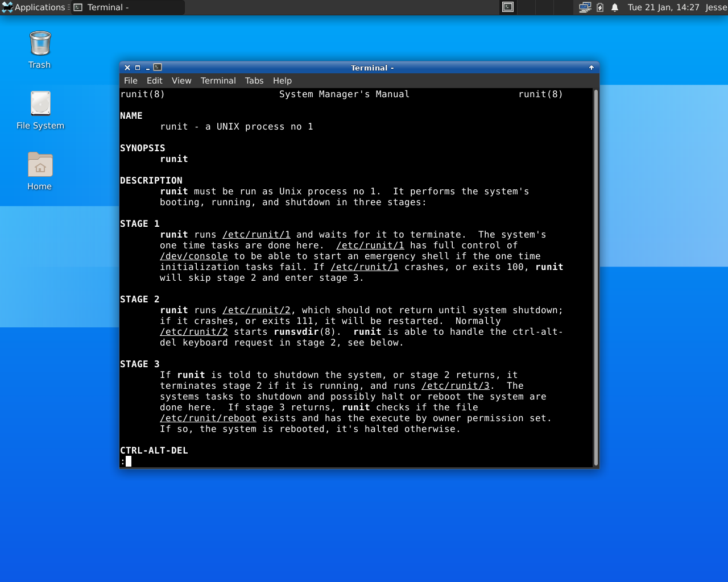The width and height of the screenshot is (728, 582).
Task: Open the File System desktop icon
Action: (x=40, y=111)
